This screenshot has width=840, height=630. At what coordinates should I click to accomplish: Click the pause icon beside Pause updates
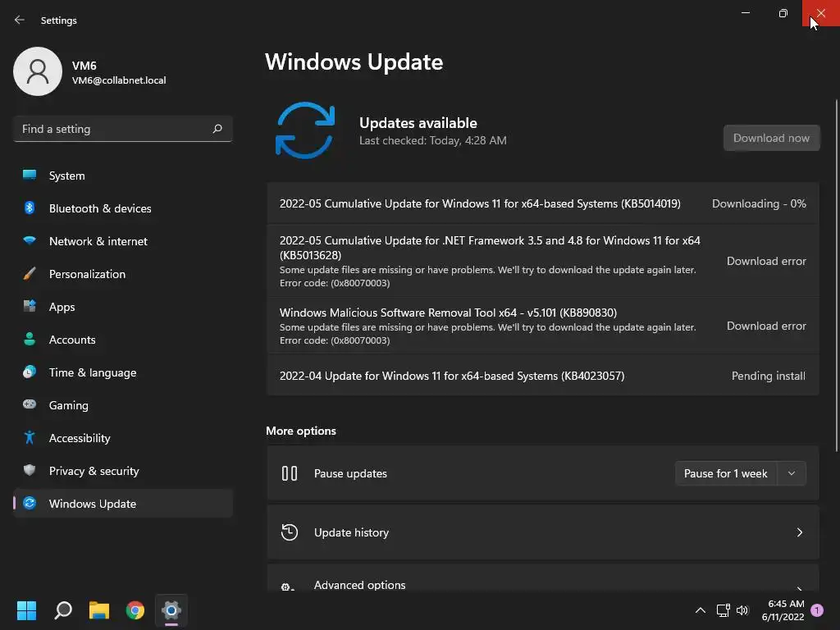point(290,473)
